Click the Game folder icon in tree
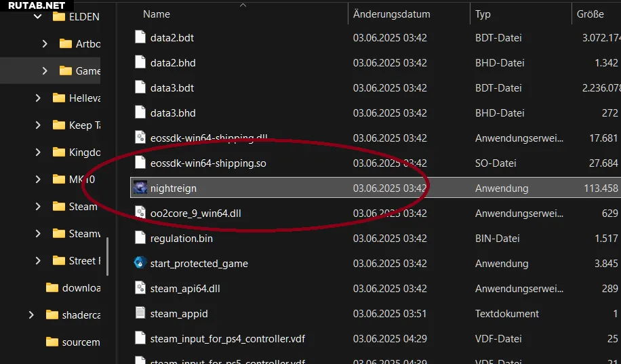 (66, 71)
